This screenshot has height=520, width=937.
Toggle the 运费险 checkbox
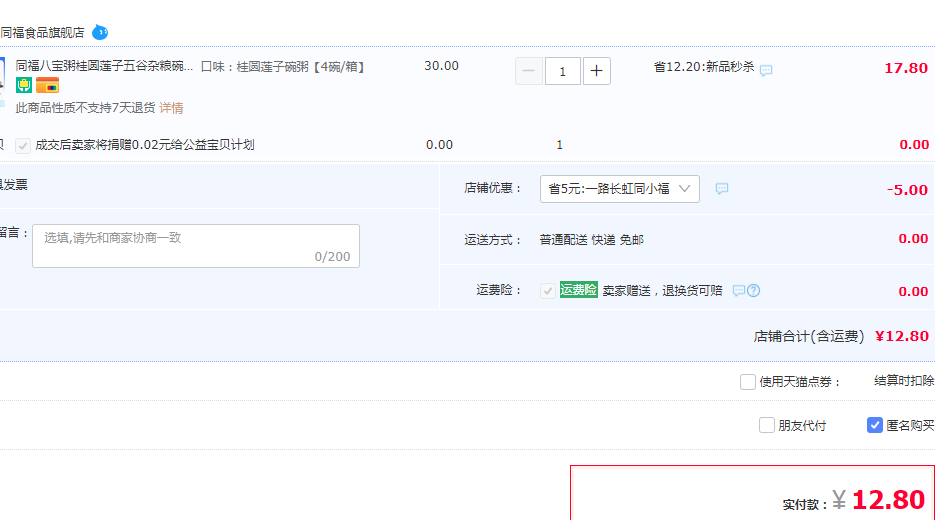click(547, 291)
